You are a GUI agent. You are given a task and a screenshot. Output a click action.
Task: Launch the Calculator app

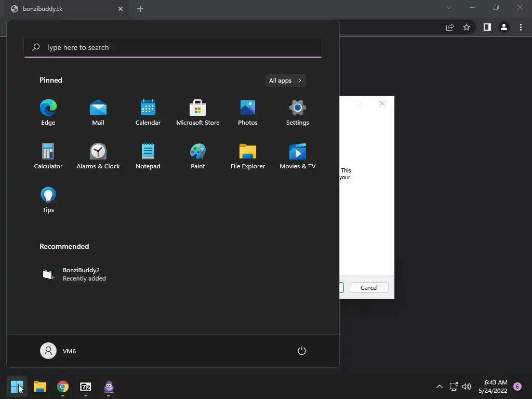48,156
